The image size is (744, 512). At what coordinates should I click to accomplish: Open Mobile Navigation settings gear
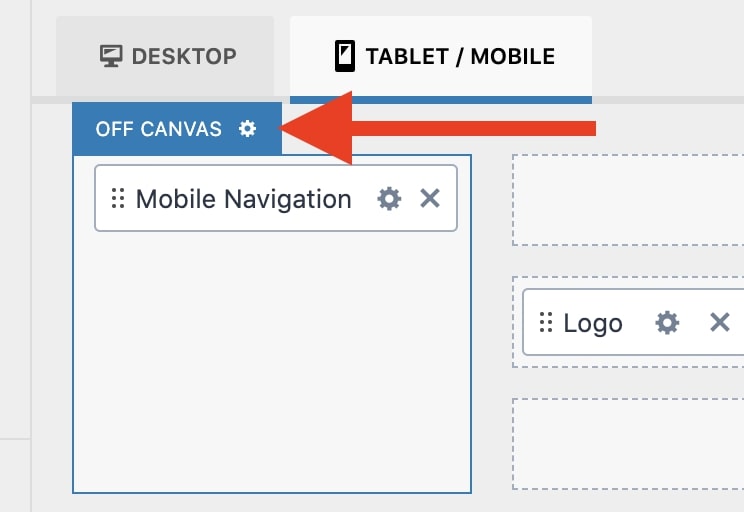[x=389, y=198]
